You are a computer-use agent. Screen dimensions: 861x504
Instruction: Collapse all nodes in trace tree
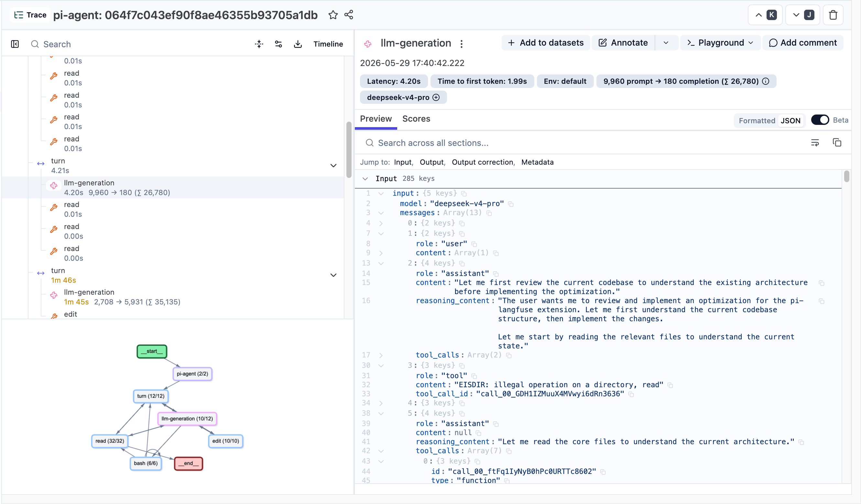tap(259, 44)
